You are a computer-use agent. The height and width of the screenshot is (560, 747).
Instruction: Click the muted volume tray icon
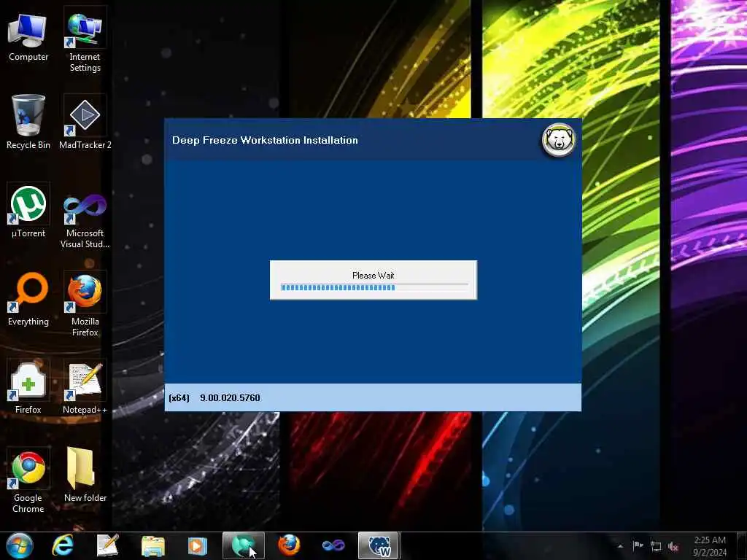click(x=673, y=546)
